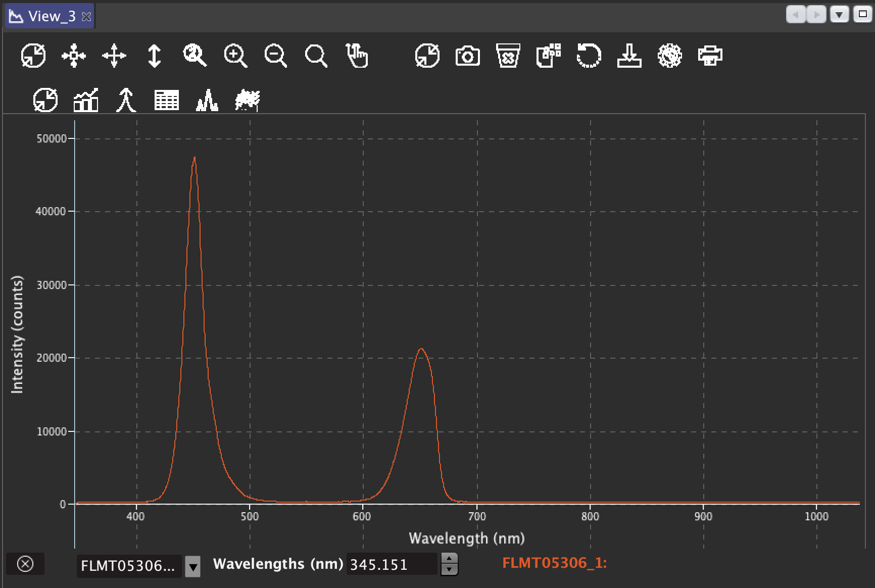Open the view list dropdown triangle
This screenshot has width=875, height=588.
[839, 14]
